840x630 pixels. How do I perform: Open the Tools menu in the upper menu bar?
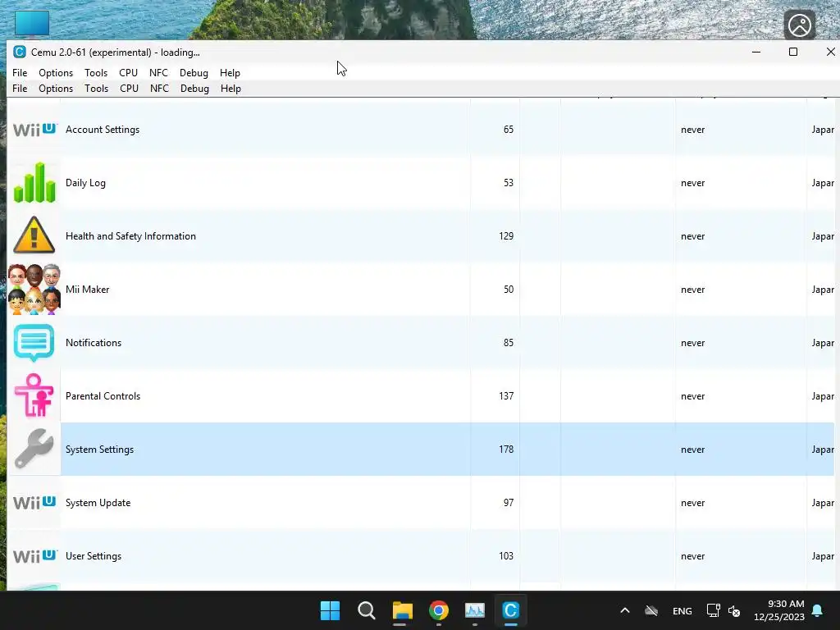coord(96,73)
